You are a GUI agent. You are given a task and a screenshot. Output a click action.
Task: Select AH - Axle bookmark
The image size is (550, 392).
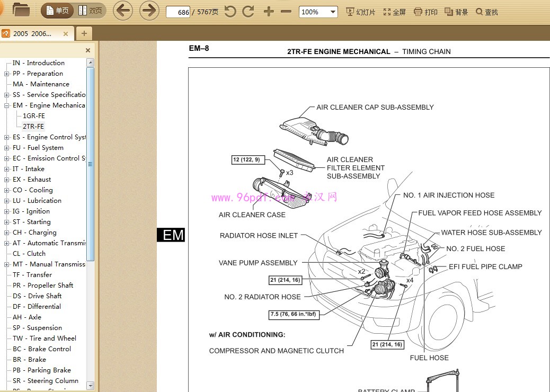pyautogui.click(x=27, y=317)
